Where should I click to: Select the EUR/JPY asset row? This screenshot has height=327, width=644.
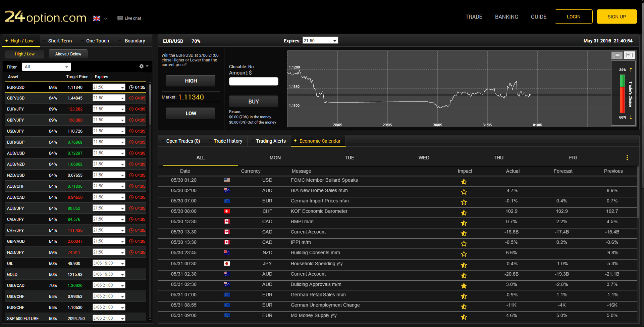(x=76, y=109)
